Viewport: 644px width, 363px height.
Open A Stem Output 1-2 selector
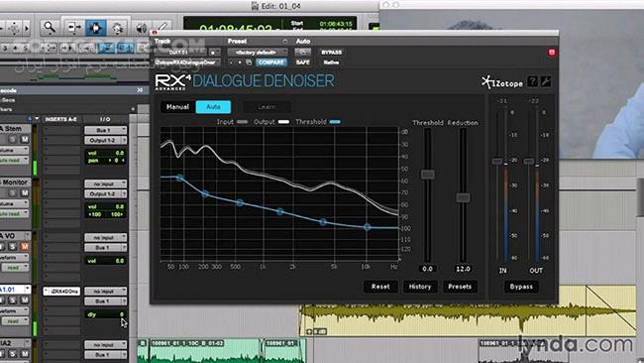point(106,140)
